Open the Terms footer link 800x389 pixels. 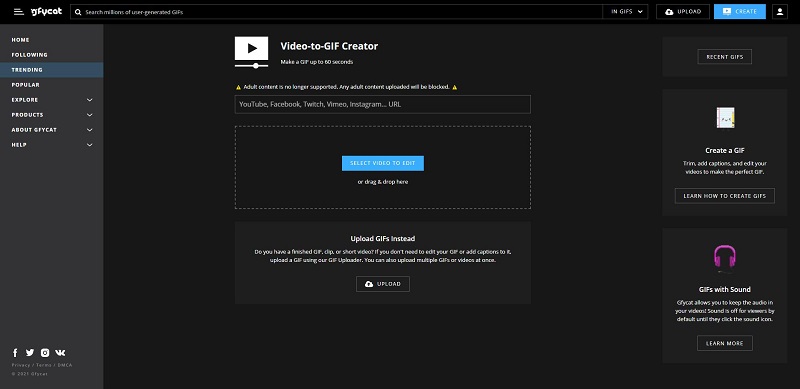(x=44, y=365)
